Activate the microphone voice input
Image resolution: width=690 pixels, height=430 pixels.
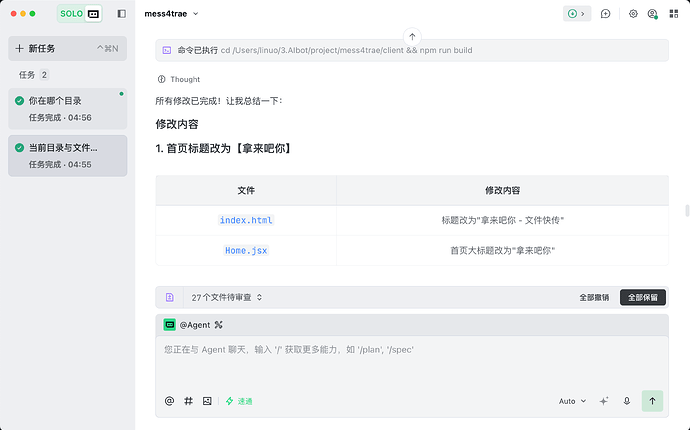pos(627,401)
